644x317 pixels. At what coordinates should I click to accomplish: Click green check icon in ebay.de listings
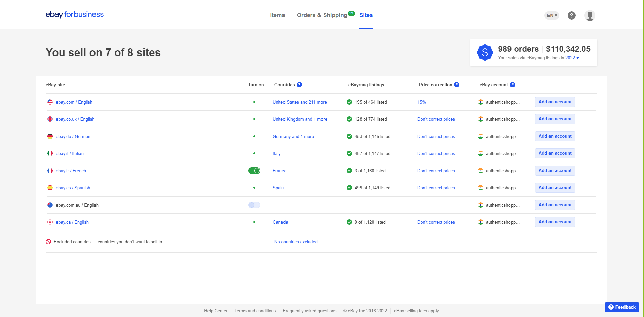(x=349, y=136)
